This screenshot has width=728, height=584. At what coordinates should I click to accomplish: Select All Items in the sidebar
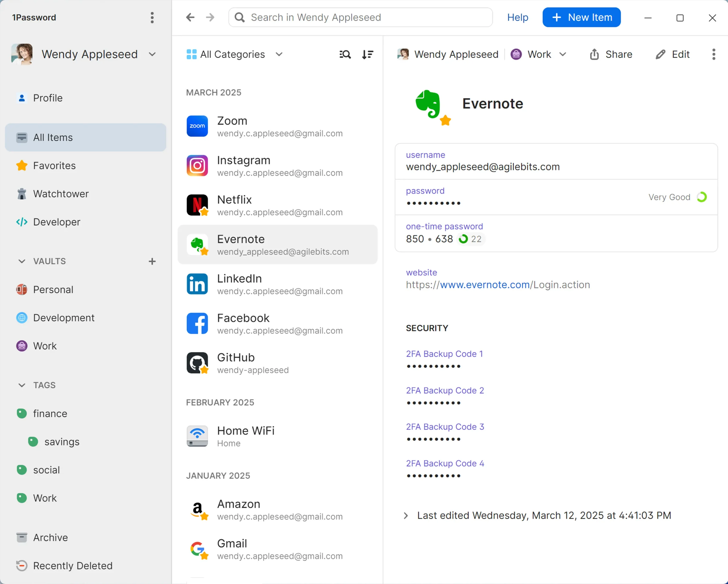(x=52, y=137)
